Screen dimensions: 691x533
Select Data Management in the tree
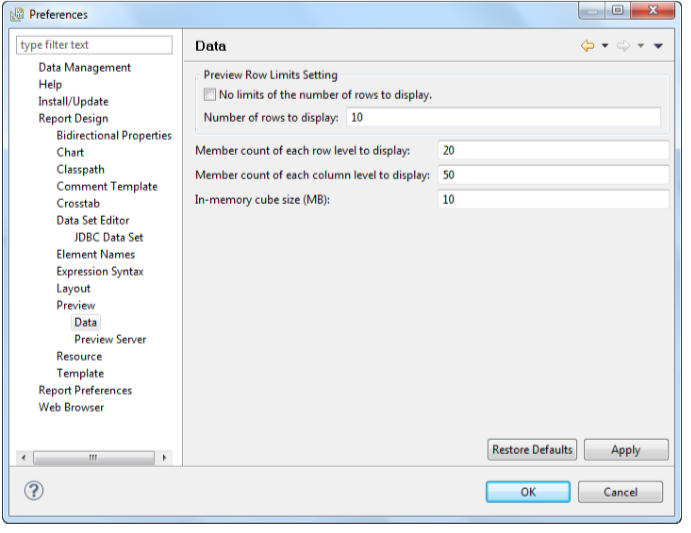[x=85, y=67]
